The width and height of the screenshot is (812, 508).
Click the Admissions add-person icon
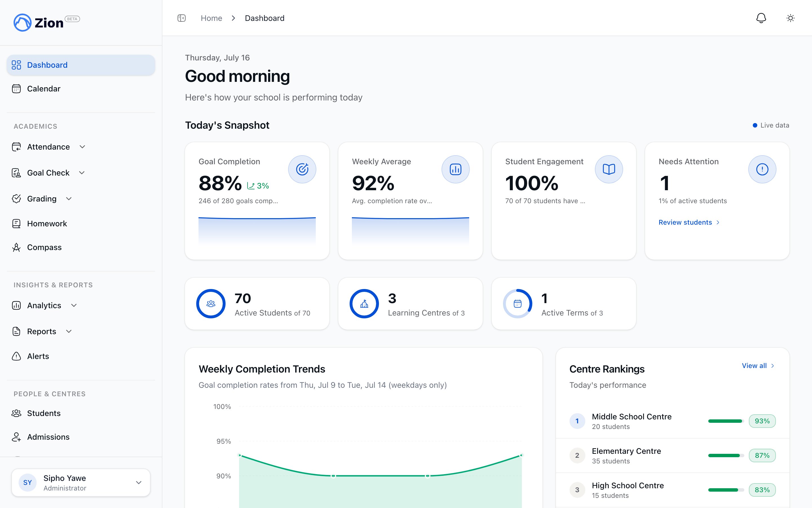(x=16, y=437)
